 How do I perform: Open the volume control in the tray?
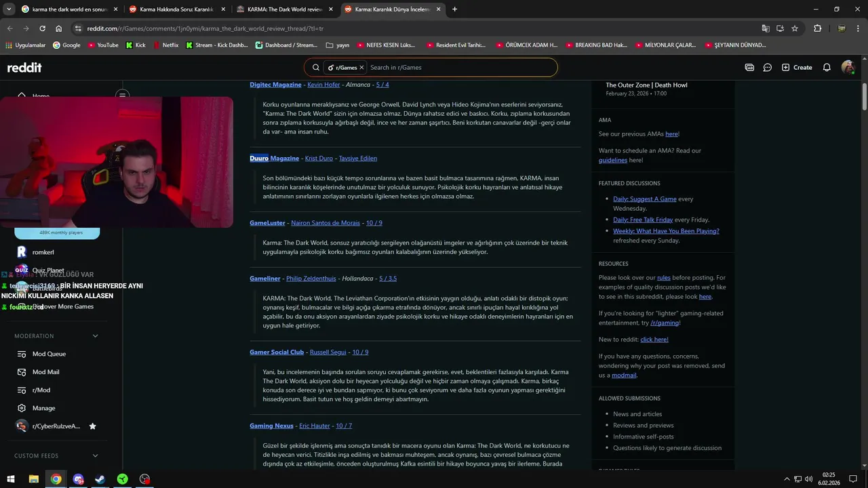(808, 479)
